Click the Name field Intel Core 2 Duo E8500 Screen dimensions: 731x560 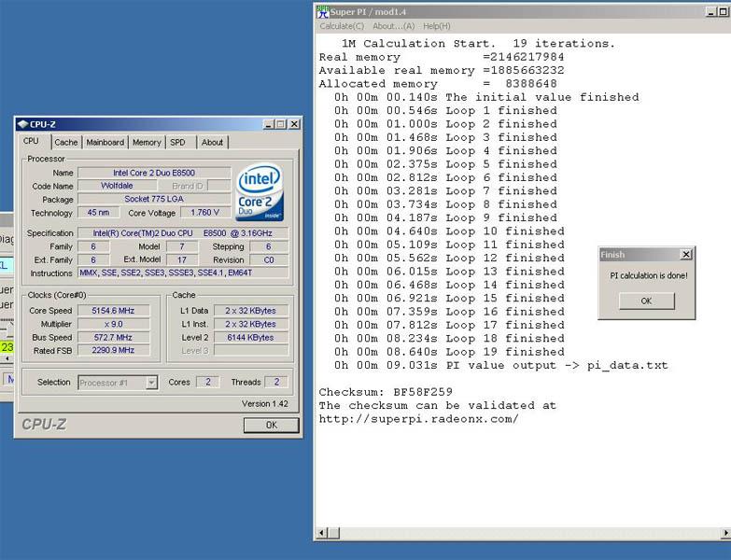tap(154, 173)
